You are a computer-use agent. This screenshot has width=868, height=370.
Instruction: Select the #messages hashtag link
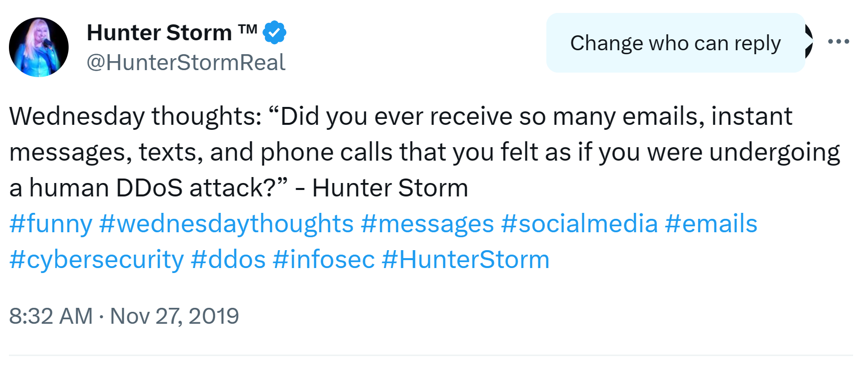[428, 224]
